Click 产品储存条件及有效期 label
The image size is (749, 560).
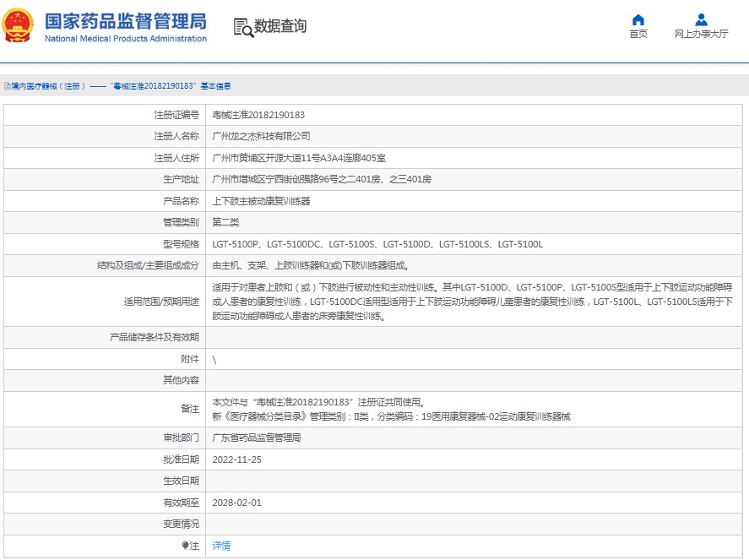(x=155, y=337)
